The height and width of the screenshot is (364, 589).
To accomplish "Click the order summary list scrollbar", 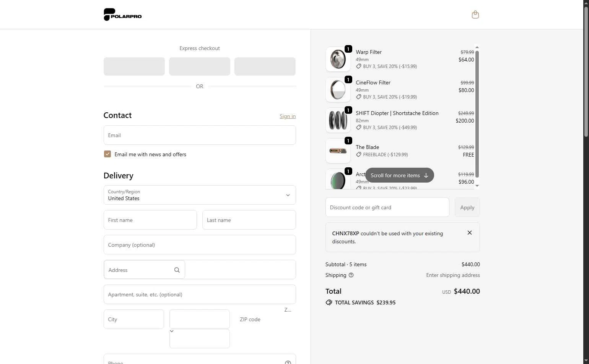I will (x=477, y=114).
